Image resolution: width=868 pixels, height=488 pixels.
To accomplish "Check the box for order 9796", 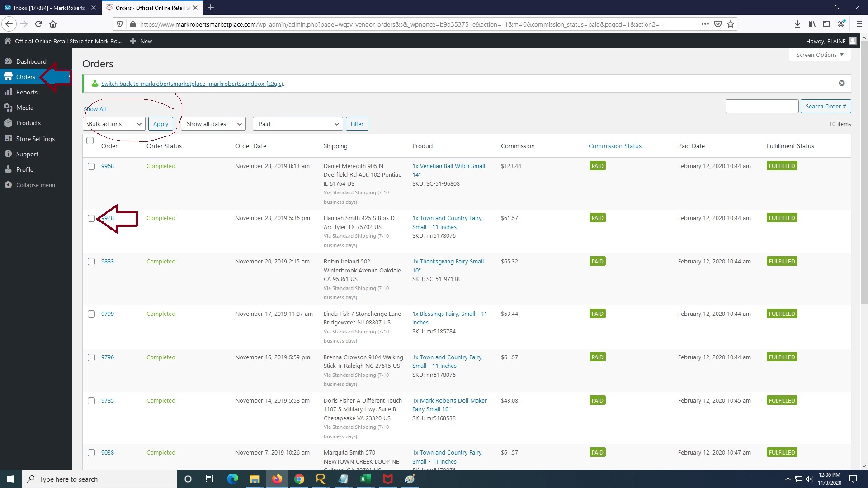I will tap(91, 357).
